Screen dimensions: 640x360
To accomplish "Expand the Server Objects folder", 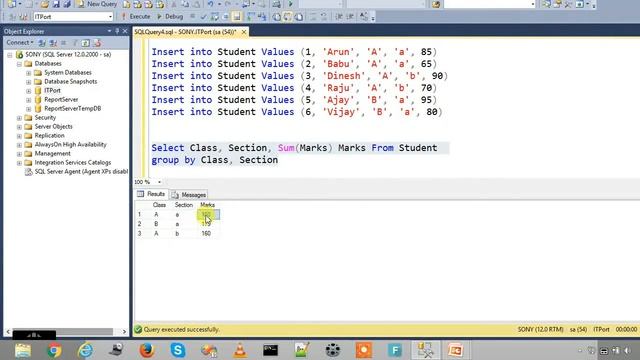I will pos(19,127).
